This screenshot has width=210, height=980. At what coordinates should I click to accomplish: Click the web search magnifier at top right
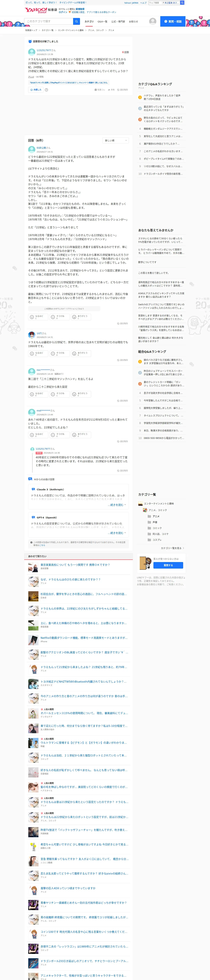point(182,3)
